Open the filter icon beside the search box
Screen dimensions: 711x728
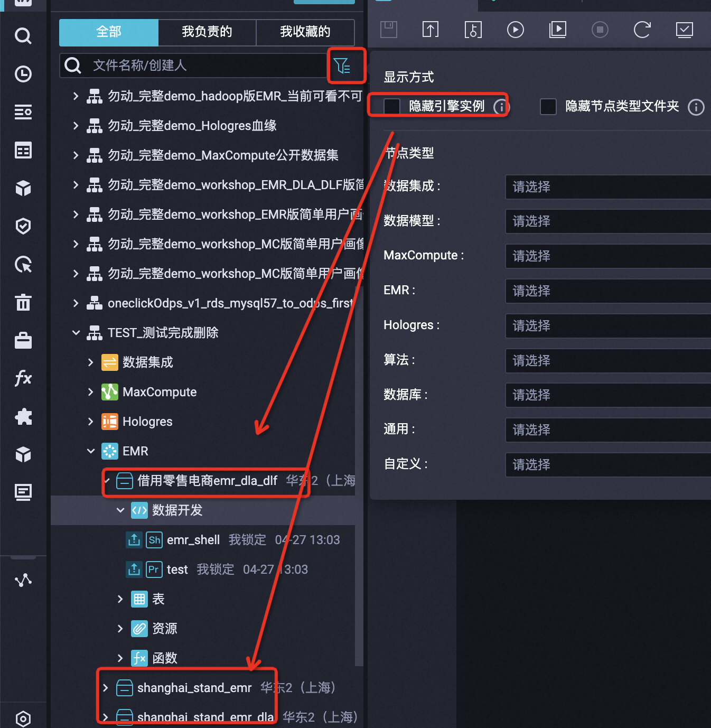coord(342,66)
